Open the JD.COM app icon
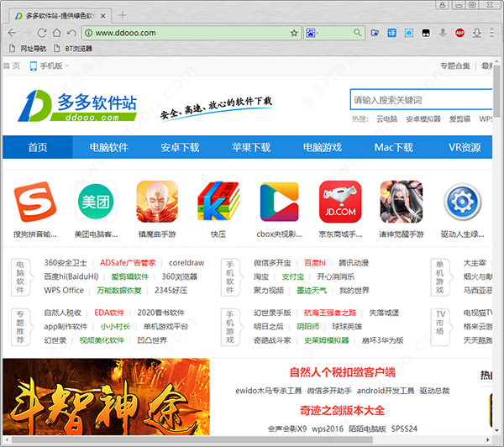Screen dimensions: 504x447 [340, 202]
